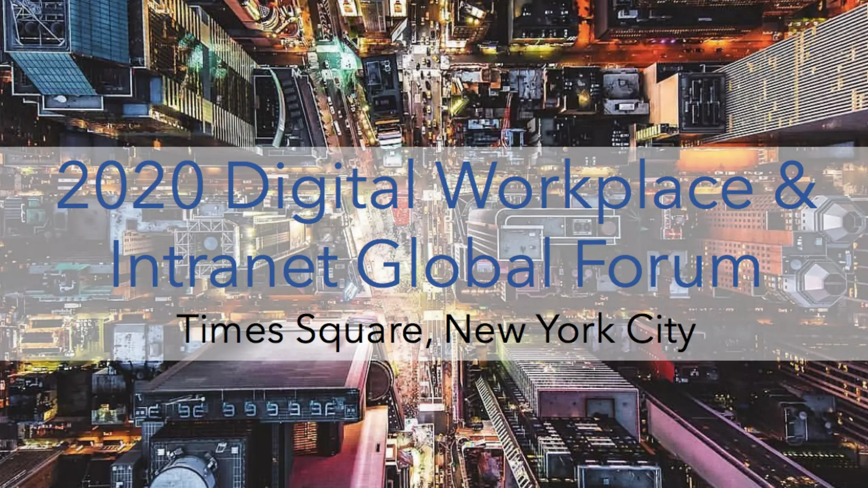Image resolution: width=868 pixels, height=488 pixels.
Task: Click the upper octagonal rooftop at the right edge
Action: pyautogui.click(x=841, y=220)
